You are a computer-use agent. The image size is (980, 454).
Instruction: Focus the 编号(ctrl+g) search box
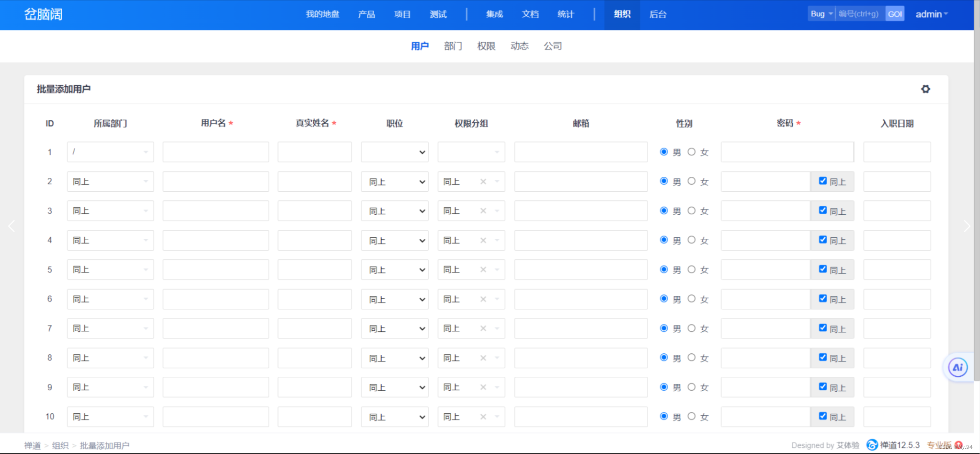tap(860, 14)
